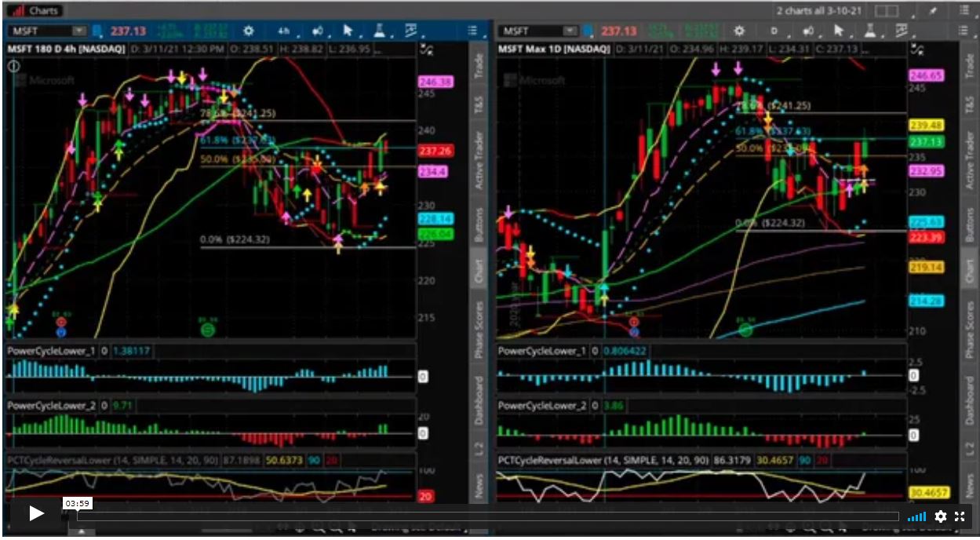Open the Active Trader tab of right chart

969,159
